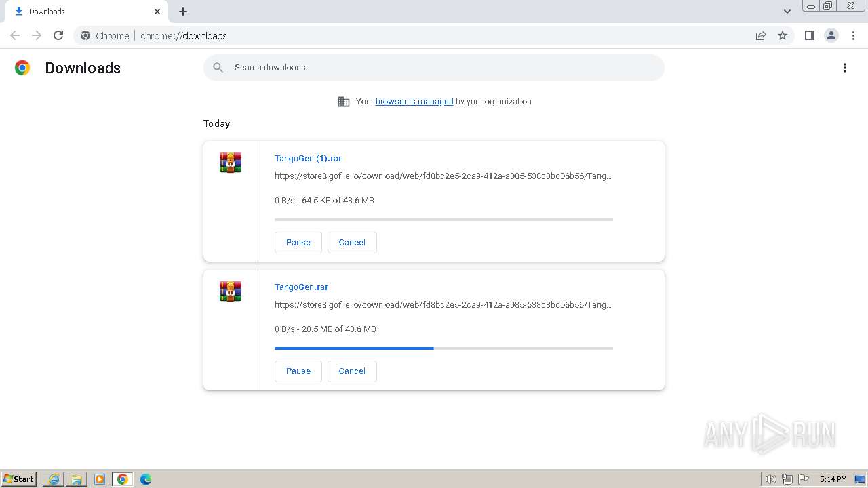Click the show desktop tray icon
The height and width of the screenshot is (488, 868).
860,479
